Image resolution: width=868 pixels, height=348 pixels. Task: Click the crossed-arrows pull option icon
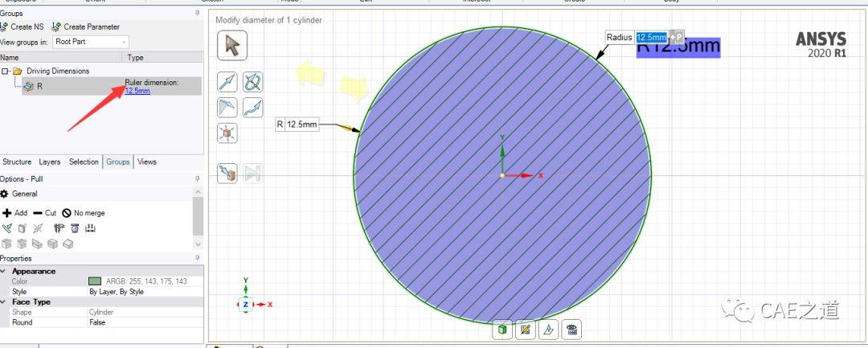(38, 228)
